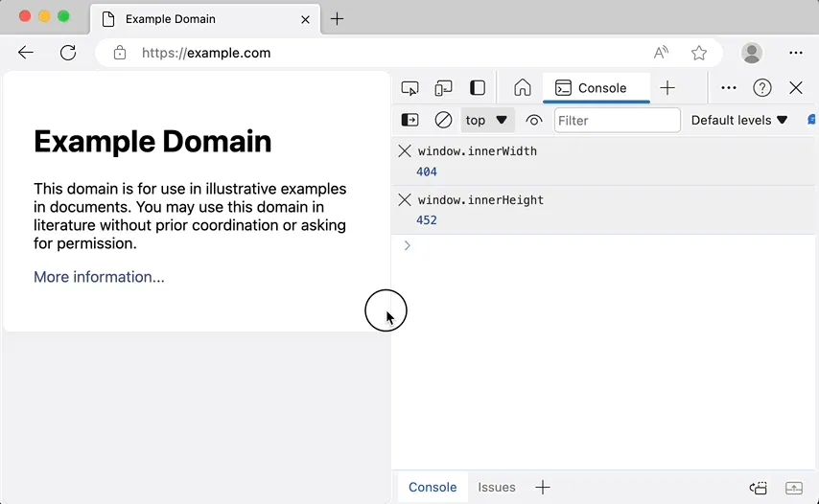
Task: Select the 452 result value
Action: [x=427, y=220]
